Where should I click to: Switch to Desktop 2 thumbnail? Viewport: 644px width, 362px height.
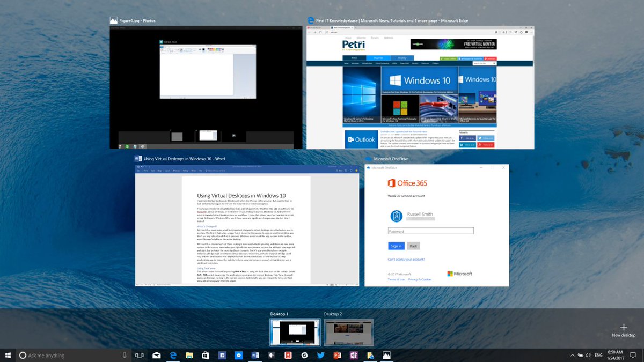pos(349,333)
